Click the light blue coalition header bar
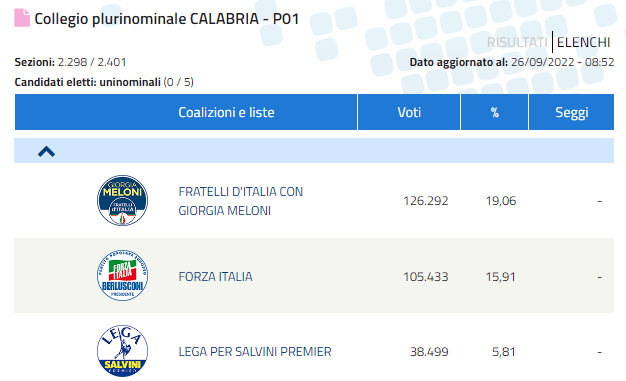This screenshot has width=626, height=381. tap(314, 151)
